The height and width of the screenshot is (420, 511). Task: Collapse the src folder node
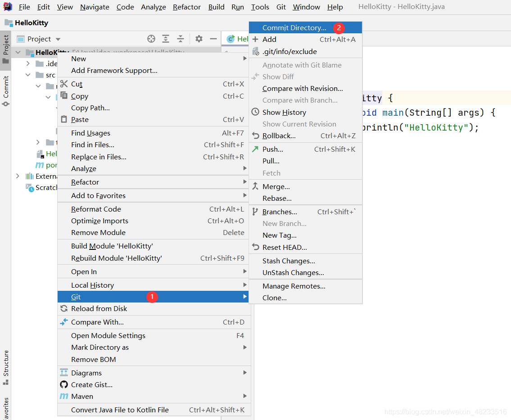pos(28,75)
